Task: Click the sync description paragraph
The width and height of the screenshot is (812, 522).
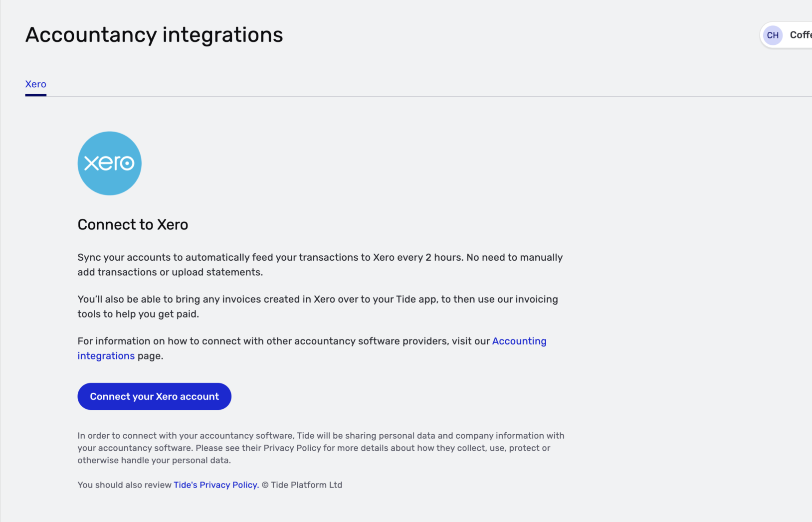Action: tap(320, 264)
